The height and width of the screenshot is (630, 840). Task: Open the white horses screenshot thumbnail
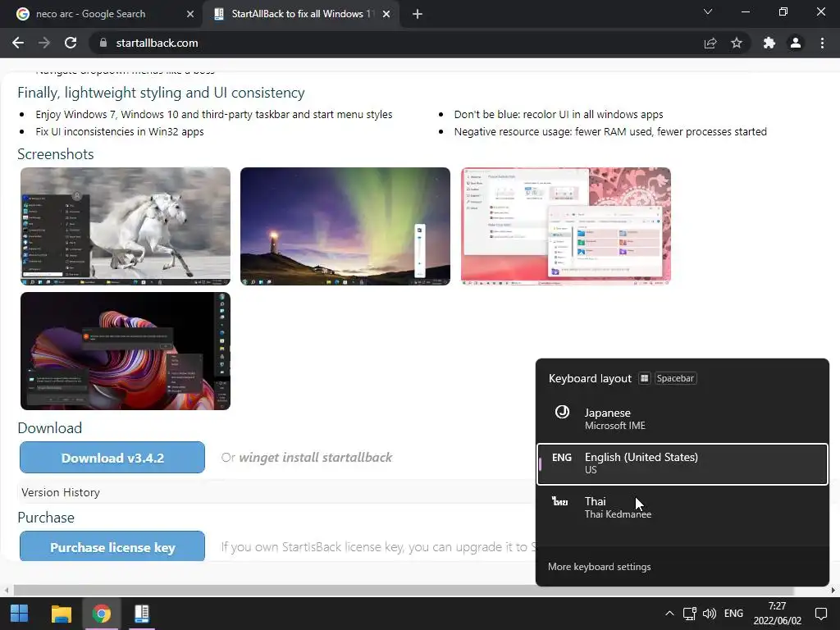(126, 226)
